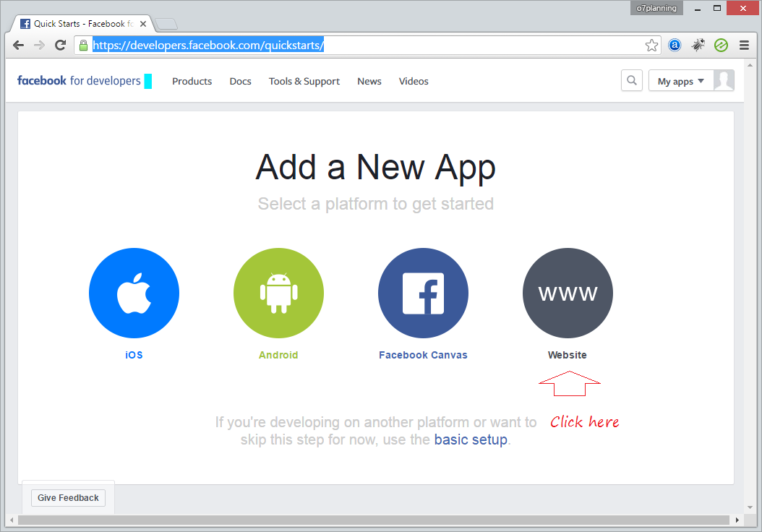Screen dimensions: 762x532
Task: Follow the basic setup link
Action: click(471, 439)
